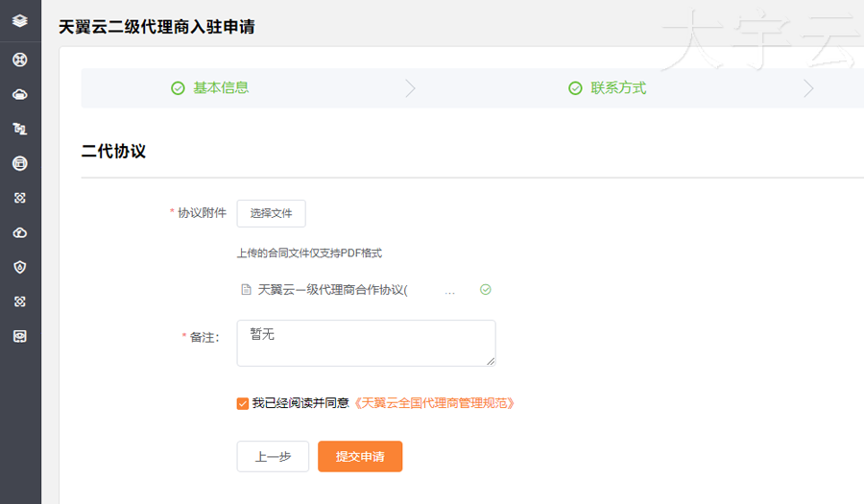Open the cloud icon in sidebar
This screenshot has height=504, width=864.
[20, 95]
